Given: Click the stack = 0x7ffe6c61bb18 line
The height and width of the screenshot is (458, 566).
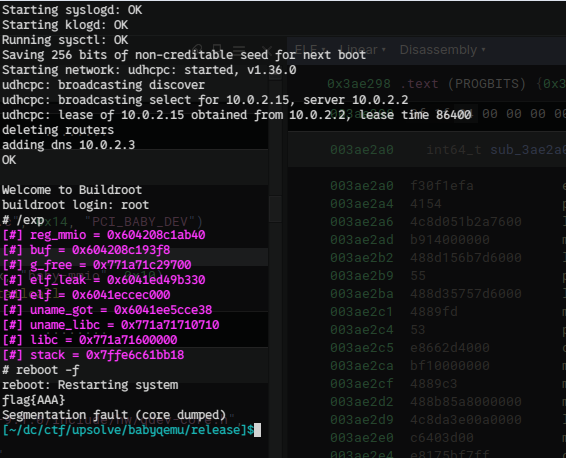Looking at the screenshot, I should [x=93, y=355].
